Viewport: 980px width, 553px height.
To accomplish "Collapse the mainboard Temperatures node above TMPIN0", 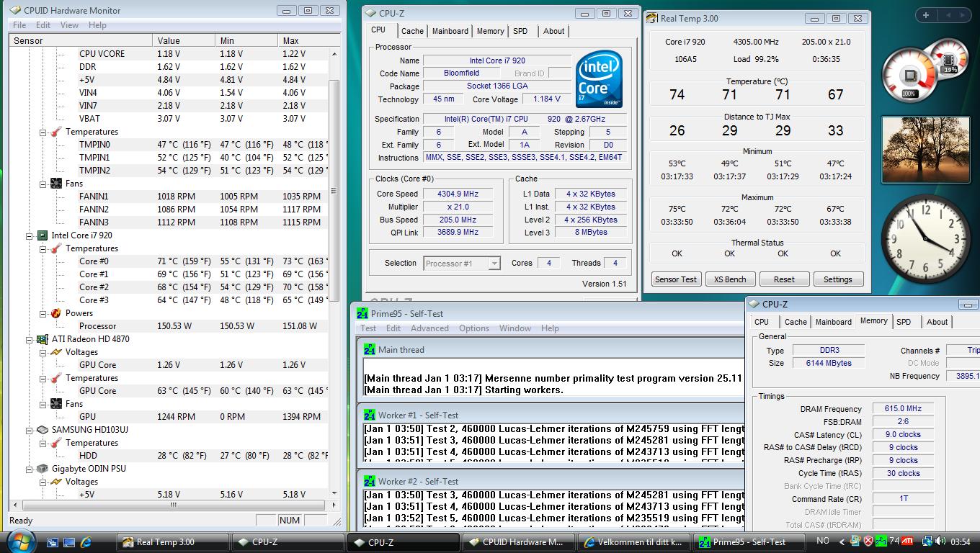I will 43,132.
